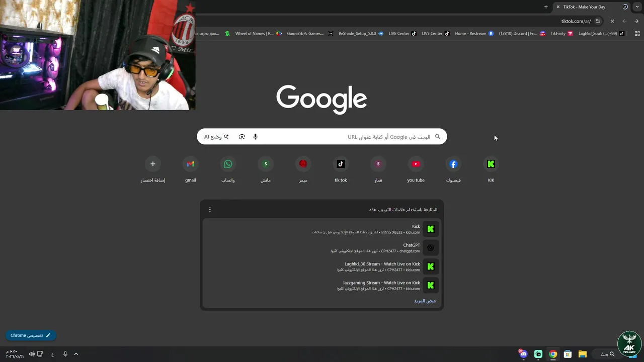Open the apps grid icon on the bookmarks bar
Image resolution: width=644 pixels, height=362 pixels.
pos(637,34)
